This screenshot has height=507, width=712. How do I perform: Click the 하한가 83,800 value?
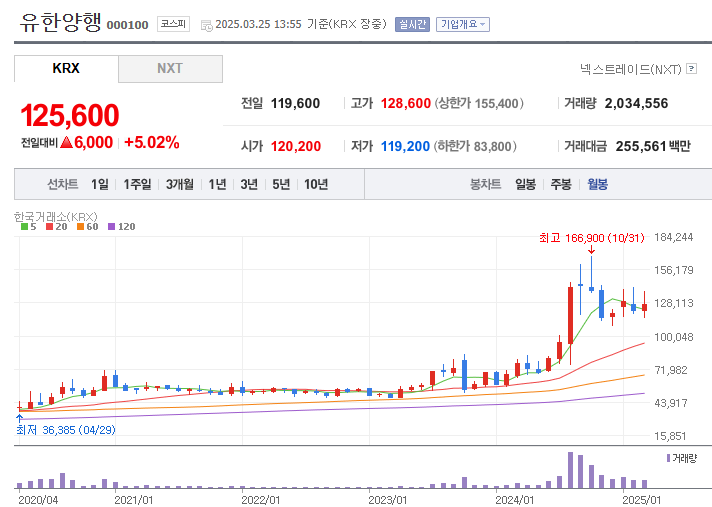(x=475, y=147)
